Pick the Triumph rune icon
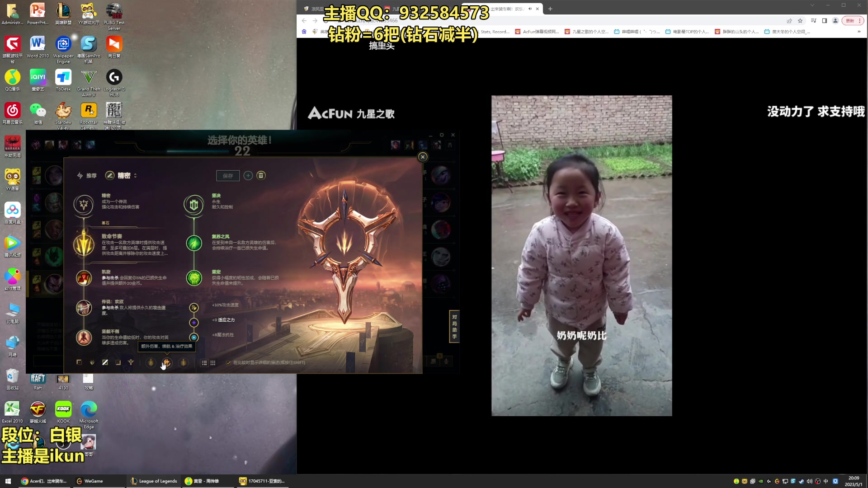Screen dimensions: 868x488 84,278
